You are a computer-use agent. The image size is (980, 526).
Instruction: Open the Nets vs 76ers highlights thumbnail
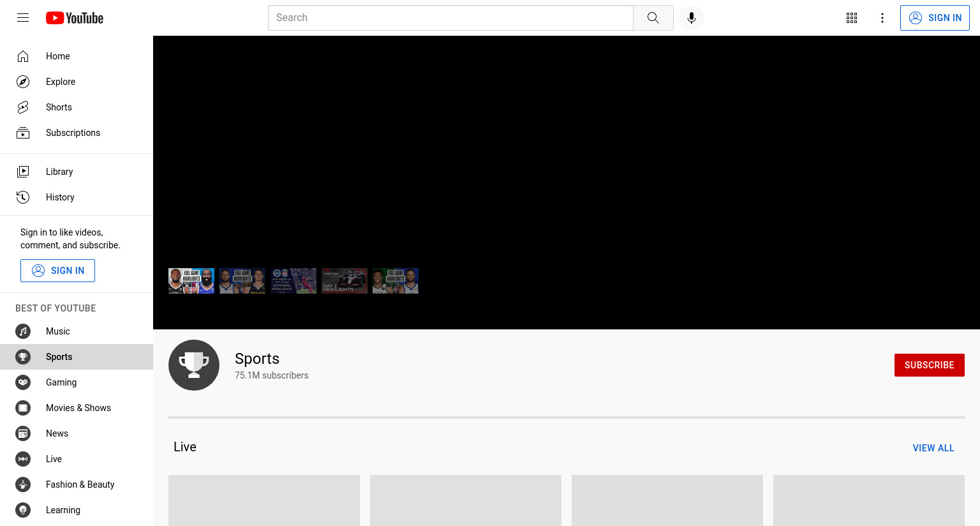pos(191,281)
